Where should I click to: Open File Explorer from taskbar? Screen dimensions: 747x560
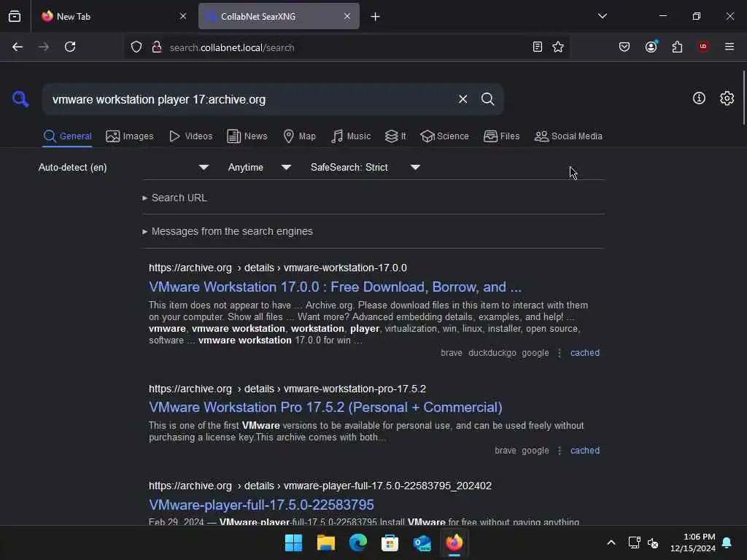coord(326,542)
